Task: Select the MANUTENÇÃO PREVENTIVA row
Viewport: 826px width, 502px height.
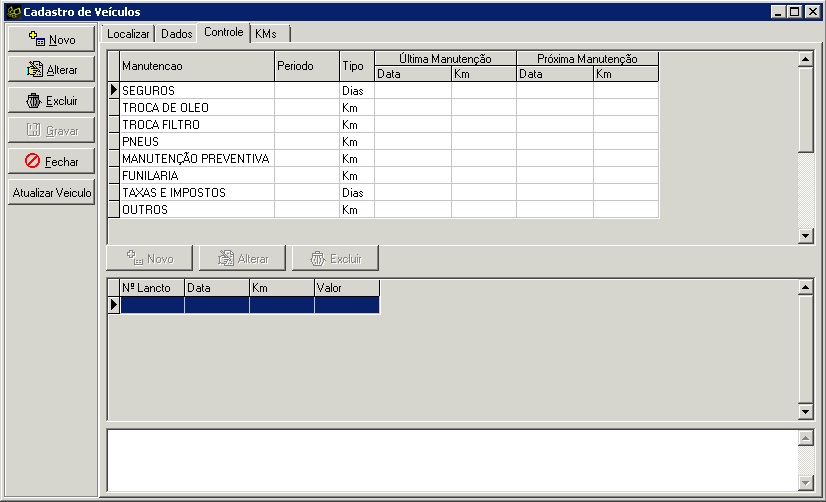Action: (195, 159)
